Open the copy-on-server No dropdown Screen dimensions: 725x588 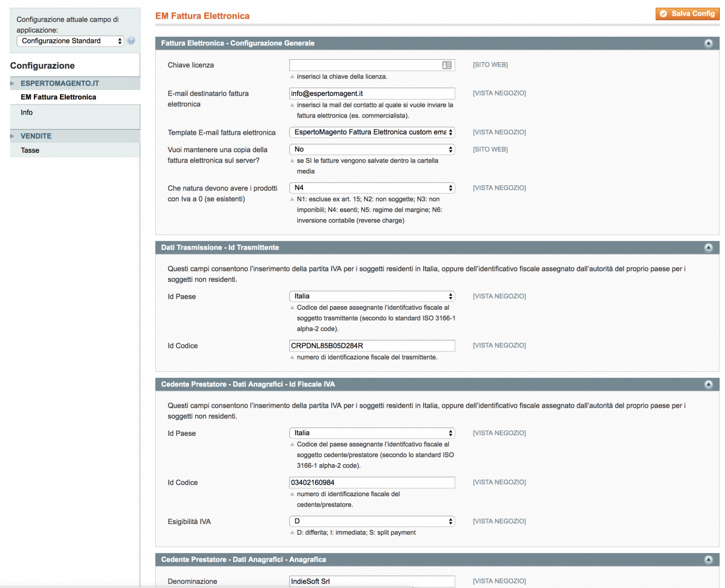coord(372,149)
